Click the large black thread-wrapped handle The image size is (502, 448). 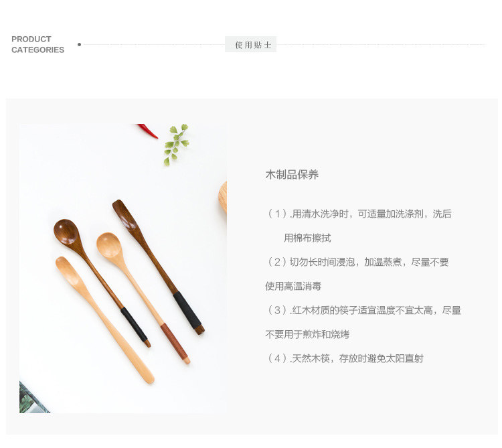[x=188, y=311]
